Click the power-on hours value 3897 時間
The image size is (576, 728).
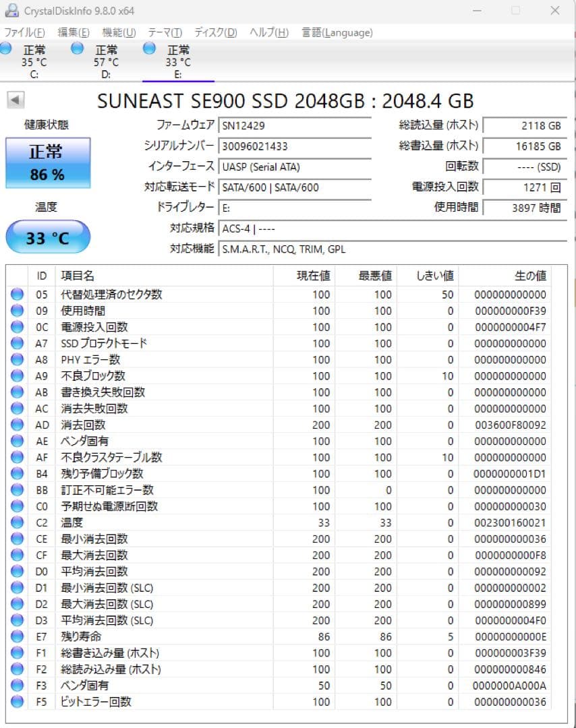click(x=525, y=208)
